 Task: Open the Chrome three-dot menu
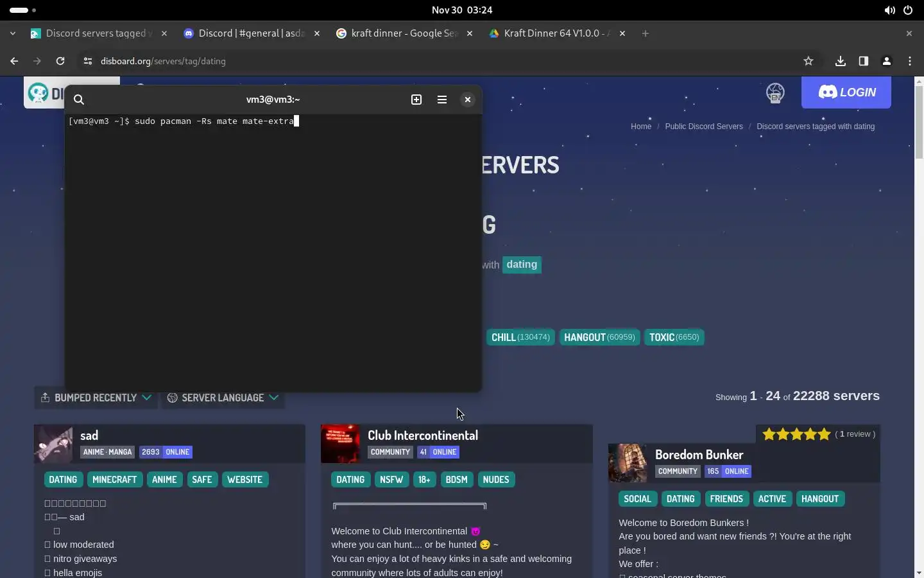910,61
